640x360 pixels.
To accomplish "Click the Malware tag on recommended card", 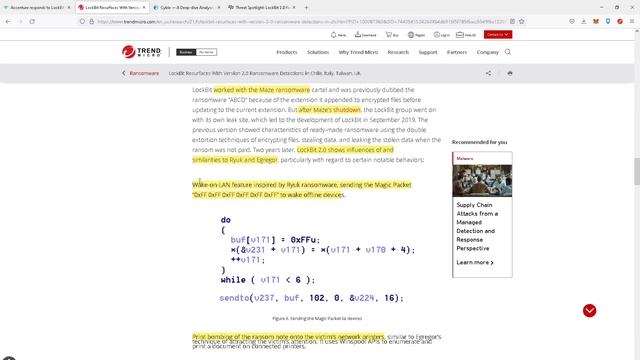I will tap(465, 158).
